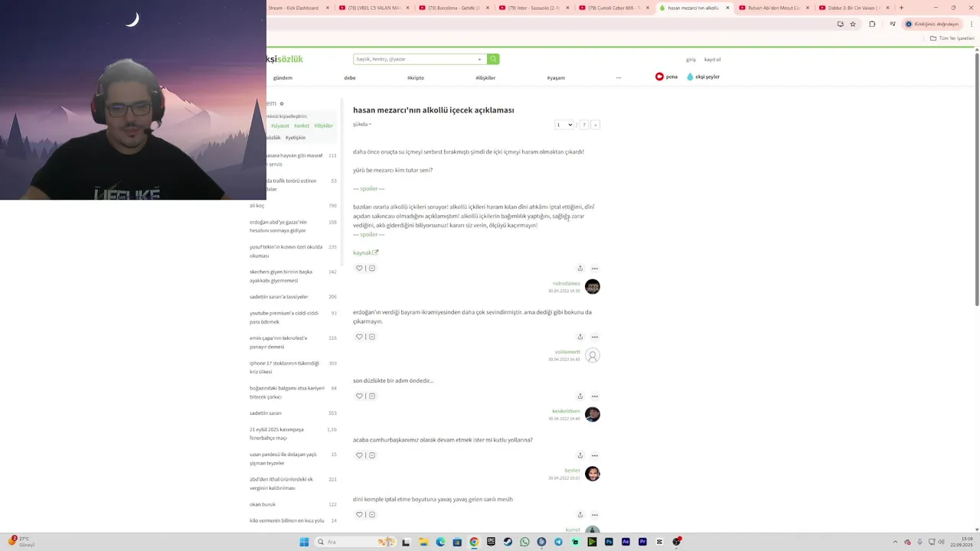The height and width of the screenshot is (551, 980).
Task: Launch Premiere Pro from the taskbar
Action: tap(642, 542)
